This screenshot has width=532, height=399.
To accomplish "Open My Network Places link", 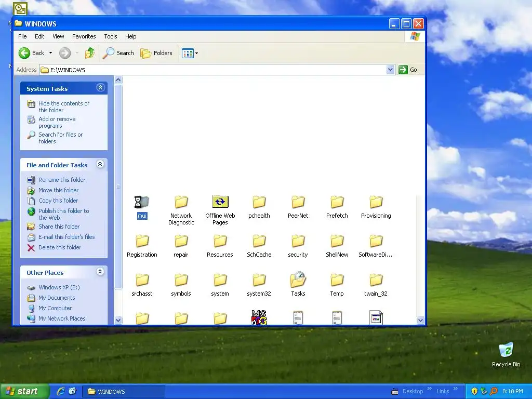I will tap(62, 318).
